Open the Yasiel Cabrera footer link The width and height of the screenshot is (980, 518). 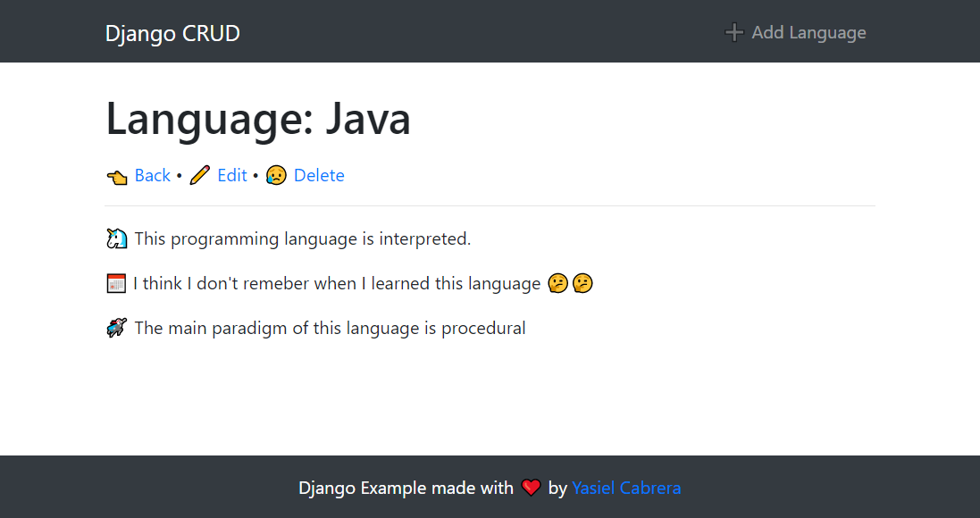[626, 488]
